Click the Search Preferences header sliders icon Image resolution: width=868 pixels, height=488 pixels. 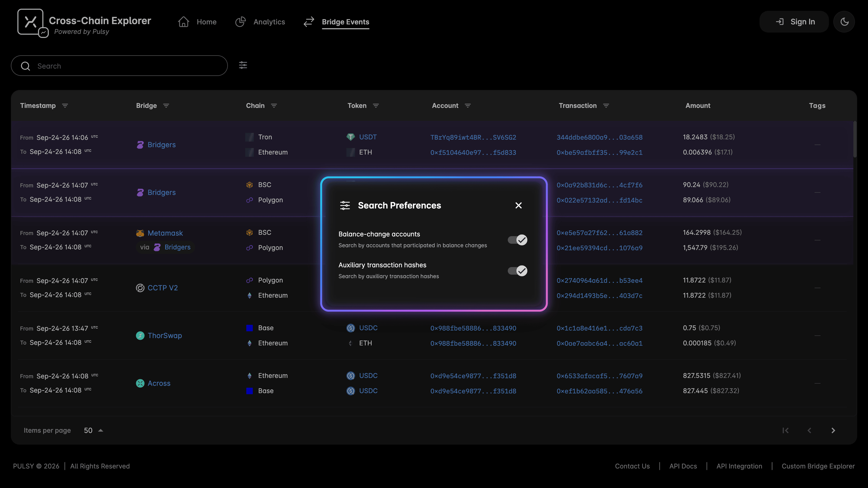[x=345, y=206]
